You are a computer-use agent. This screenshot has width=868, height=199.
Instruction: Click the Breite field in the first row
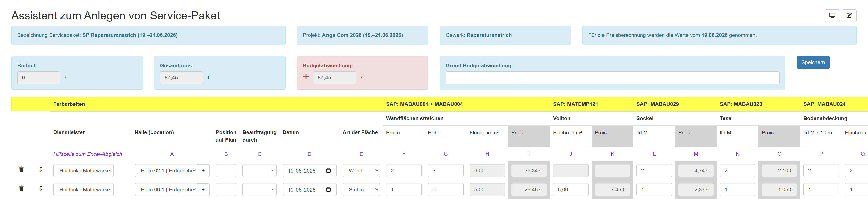404,171
